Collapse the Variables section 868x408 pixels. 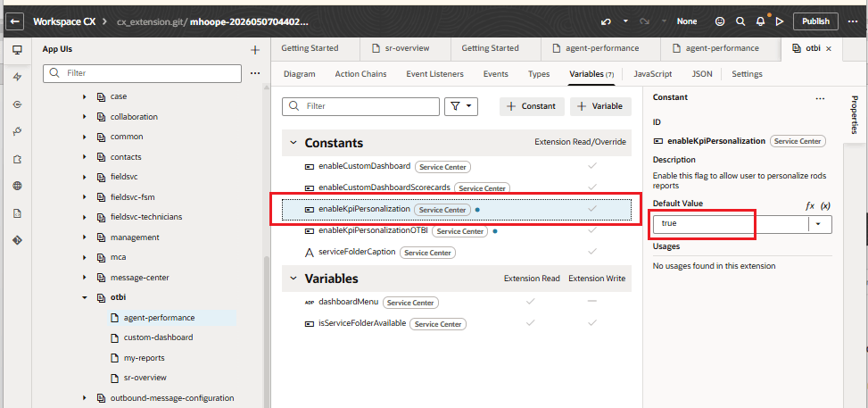(x=293, y=279)
